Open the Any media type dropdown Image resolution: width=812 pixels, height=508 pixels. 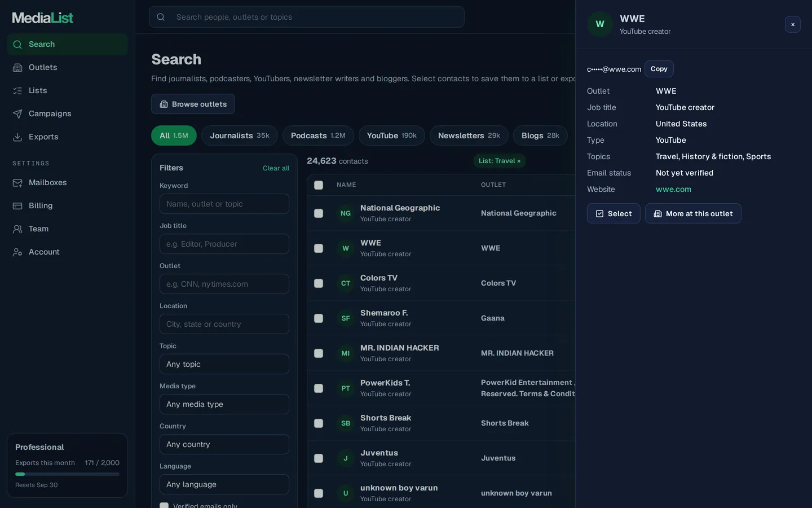tap(224, 404)
